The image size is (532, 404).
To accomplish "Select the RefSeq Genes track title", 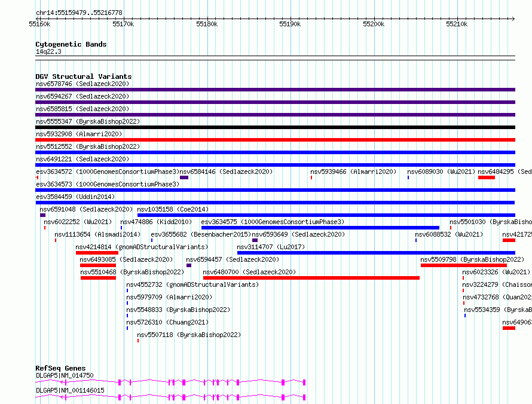I will click(x=61, y=368).
